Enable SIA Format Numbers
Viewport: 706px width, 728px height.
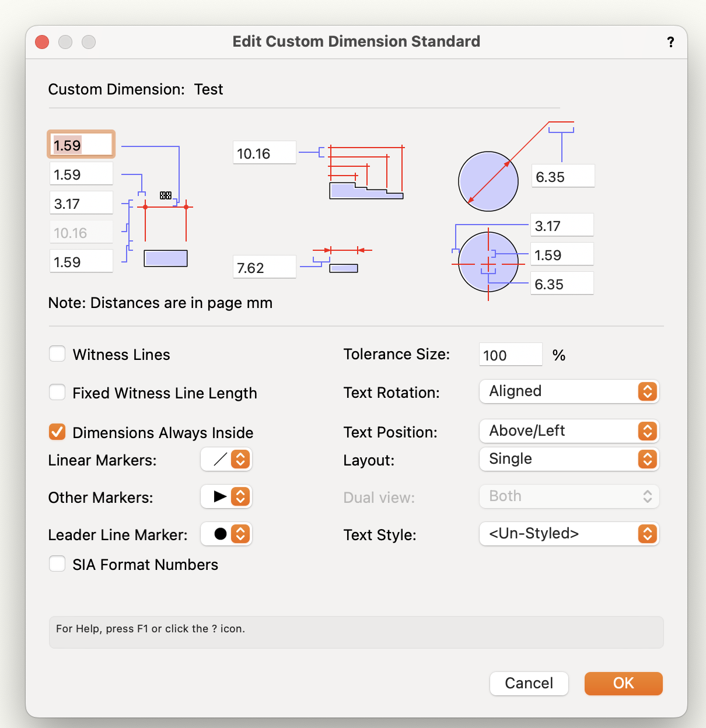point(57,563)
